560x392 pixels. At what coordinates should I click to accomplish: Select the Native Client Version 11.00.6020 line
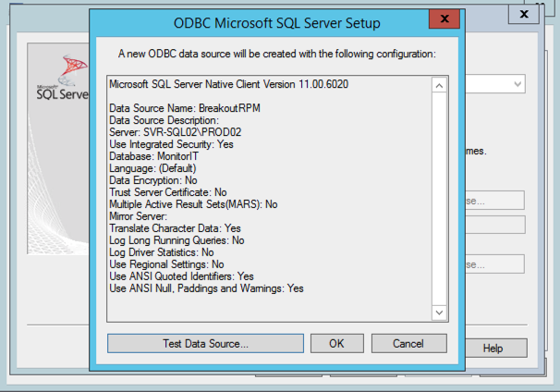(228, 84)
